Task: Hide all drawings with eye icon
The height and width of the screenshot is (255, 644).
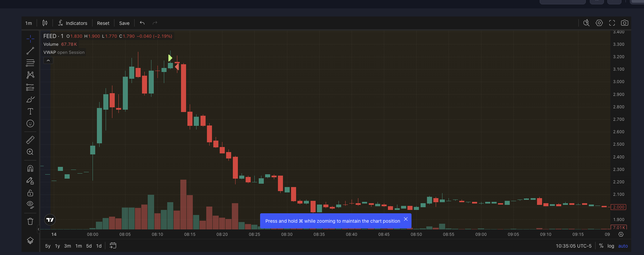Action: pos(30,205)
